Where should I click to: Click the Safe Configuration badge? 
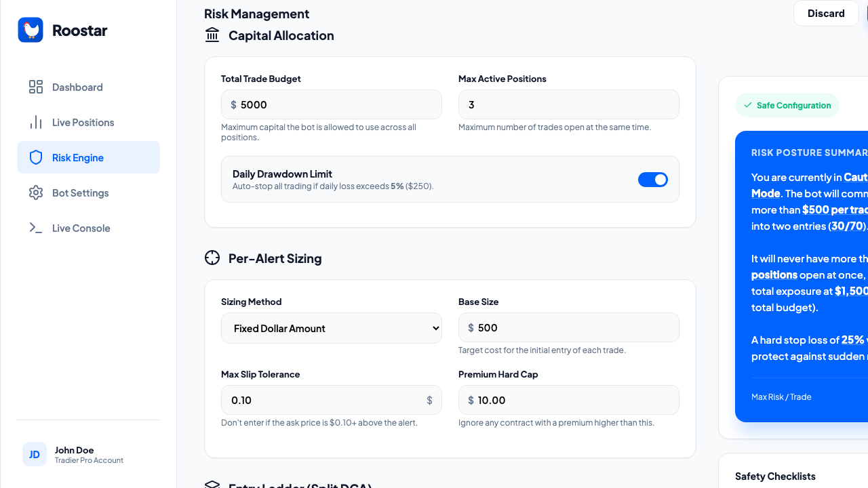point(787,105)
